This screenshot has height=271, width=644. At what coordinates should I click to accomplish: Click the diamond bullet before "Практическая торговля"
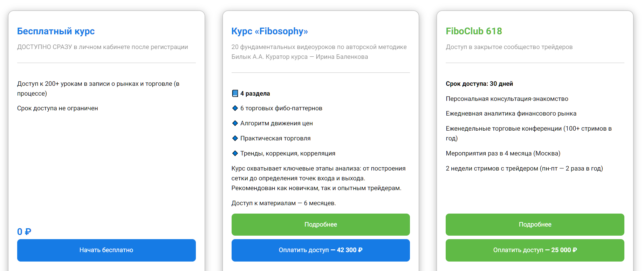tap(235, 138)
